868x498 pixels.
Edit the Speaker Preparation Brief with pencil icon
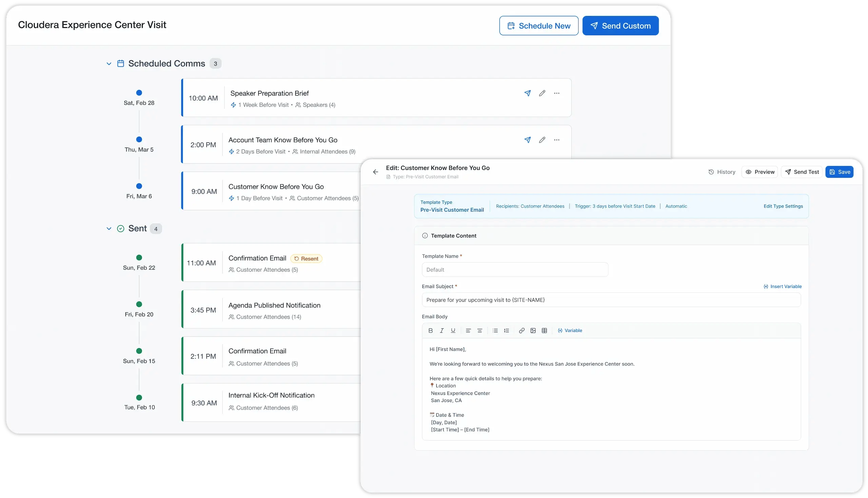point(542,93)
